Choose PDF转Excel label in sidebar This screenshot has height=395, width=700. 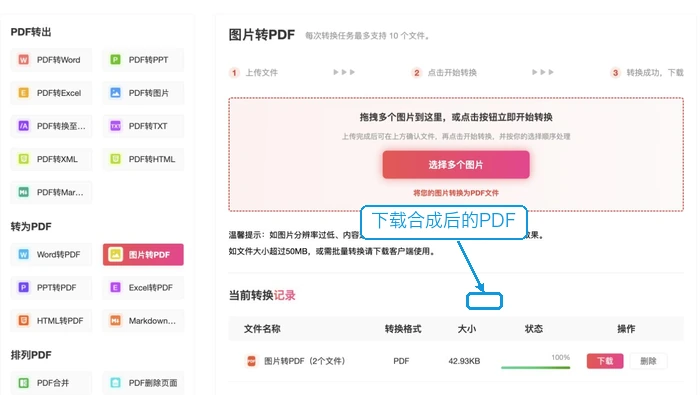(59, 93)
